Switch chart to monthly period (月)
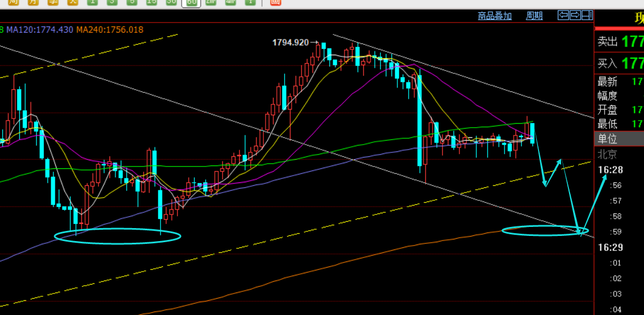Image resolution: width=644 pixels, height=315 pixels. coord(34,2)
